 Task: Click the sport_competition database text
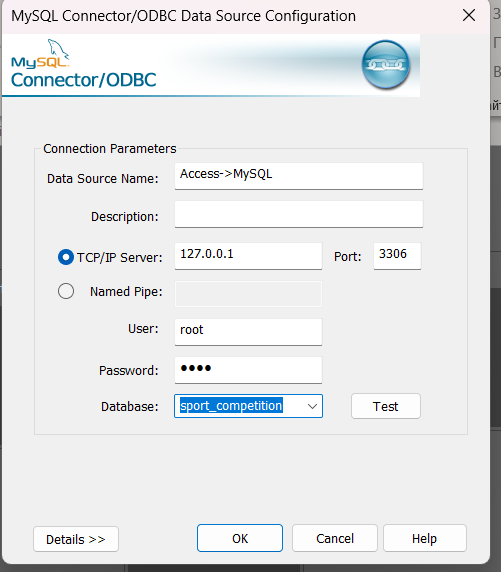click(231, 406)
